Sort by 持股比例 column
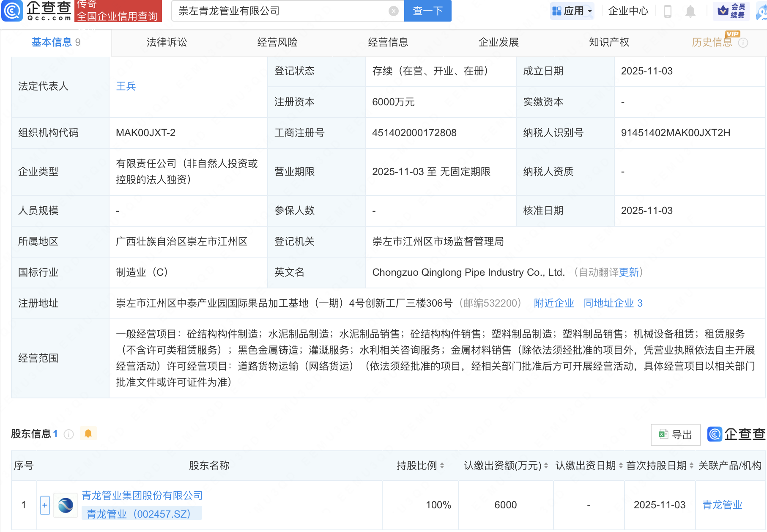The height and width of the screenshot is (532, 767). 442,466
